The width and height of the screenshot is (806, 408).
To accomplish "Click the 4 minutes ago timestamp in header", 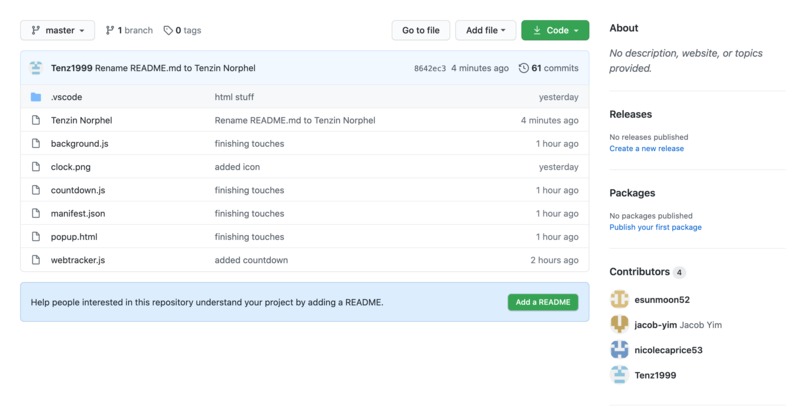I will (480, 68).
